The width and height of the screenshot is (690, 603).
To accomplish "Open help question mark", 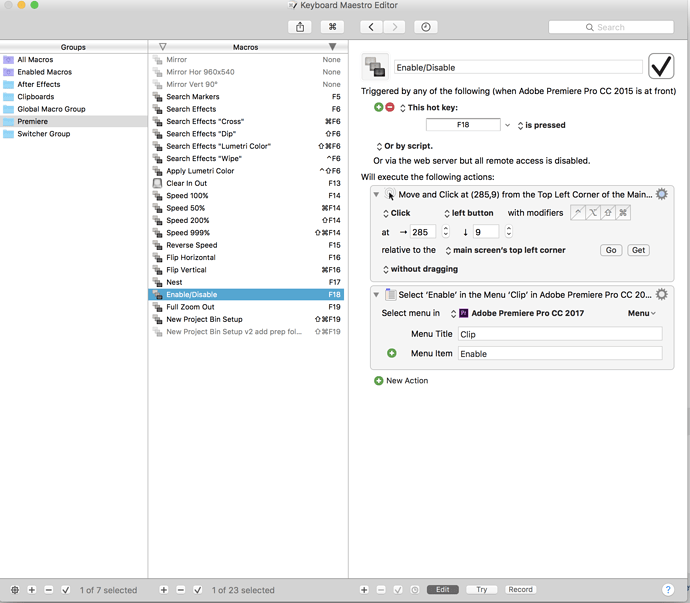I will click(x=668, y=589).
